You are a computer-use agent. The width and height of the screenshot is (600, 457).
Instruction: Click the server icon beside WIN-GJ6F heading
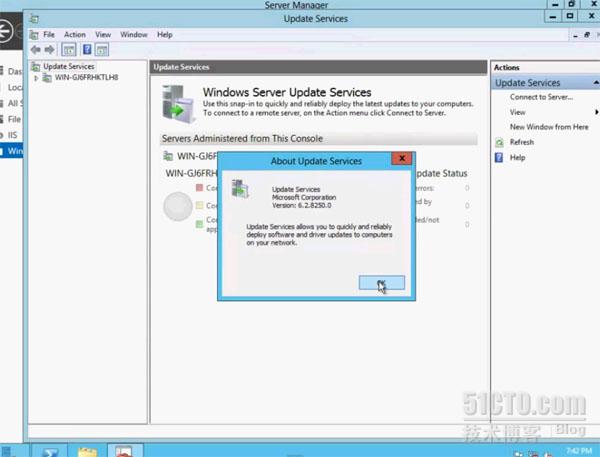(x=168, y=156)
